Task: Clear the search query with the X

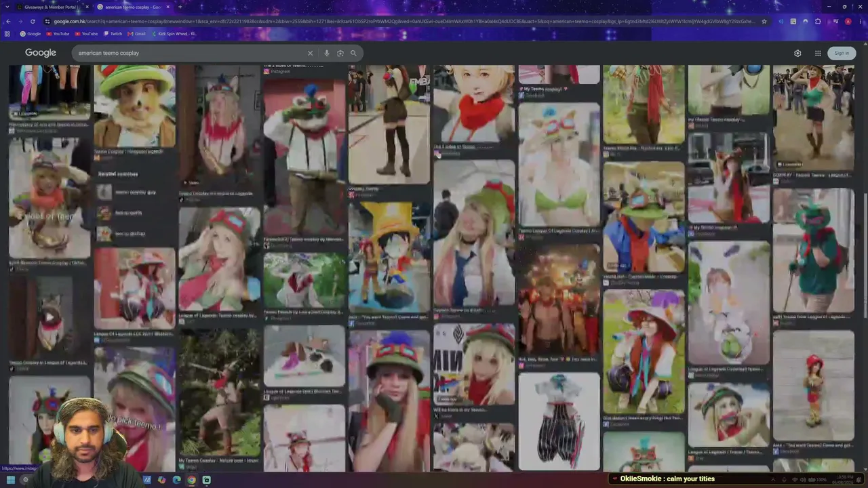Action: pos(311,53)
